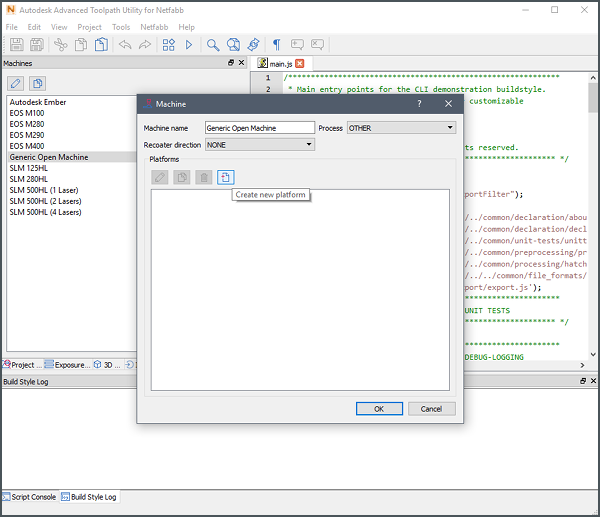Click the Create new platform icon

coord(226,177)
